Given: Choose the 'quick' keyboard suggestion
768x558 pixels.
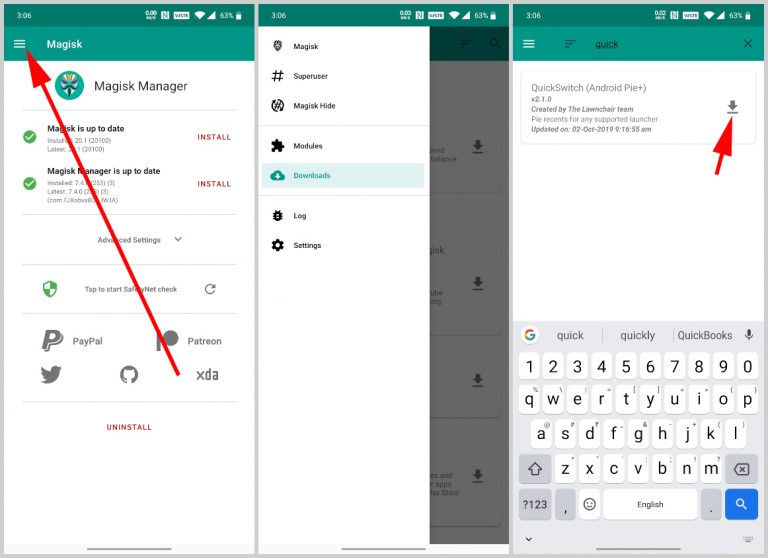Looking at the screenshot, I should [x=570, y=335].
